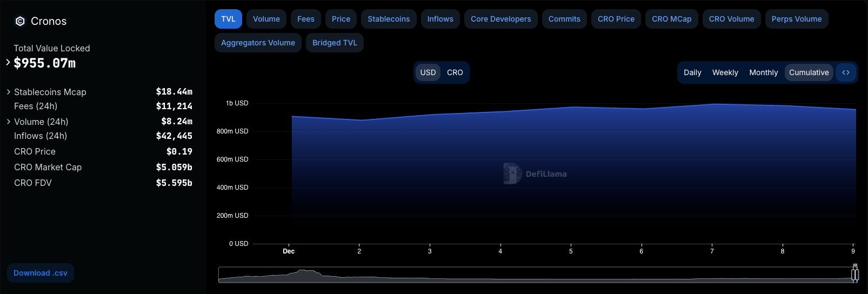Image resolution: width=868 pixels, height=294 pixels.
Task: Click the Total Value Locked heading
Action: pos(52,48)
